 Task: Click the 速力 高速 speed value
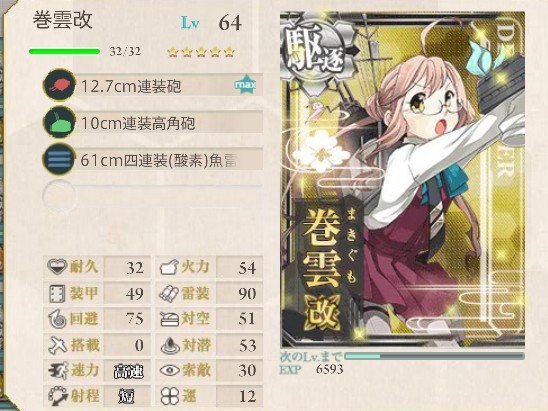coord(129,371)
